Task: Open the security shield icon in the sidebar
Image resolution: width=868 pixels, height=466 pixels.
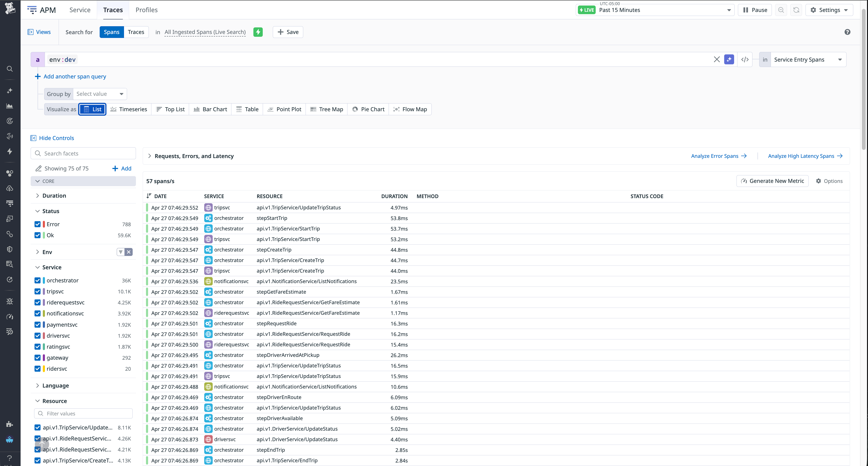Action: pyautogui.click(x=10, y=249)
